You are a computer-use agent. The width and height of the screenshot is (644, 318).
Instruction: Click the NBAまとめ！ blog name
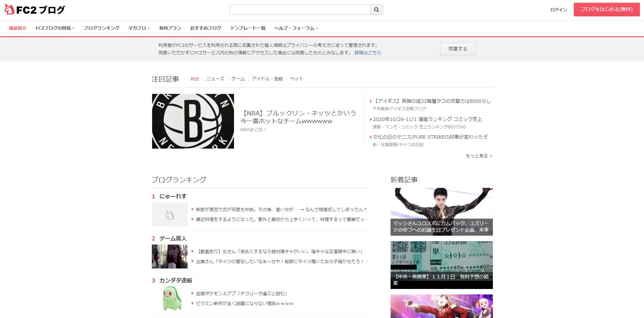[253, 130]
